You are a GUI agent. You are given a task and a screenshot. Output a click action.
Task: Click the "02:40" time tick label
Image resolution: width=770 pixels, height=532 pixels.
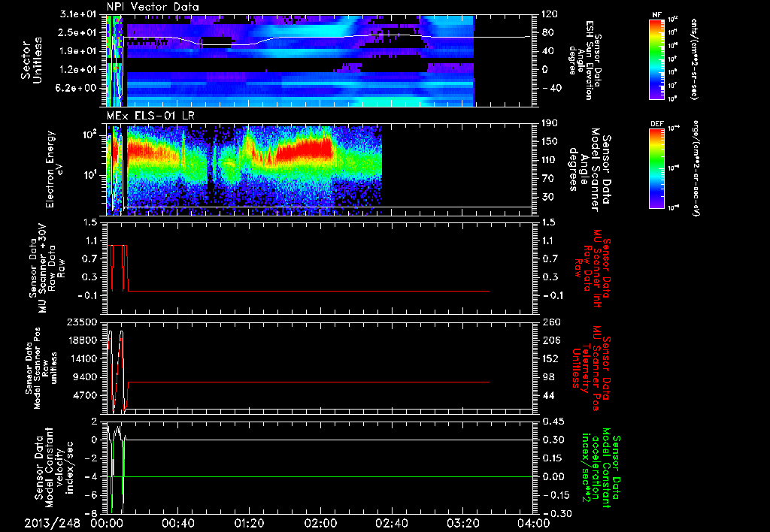[x=392, y=523]
